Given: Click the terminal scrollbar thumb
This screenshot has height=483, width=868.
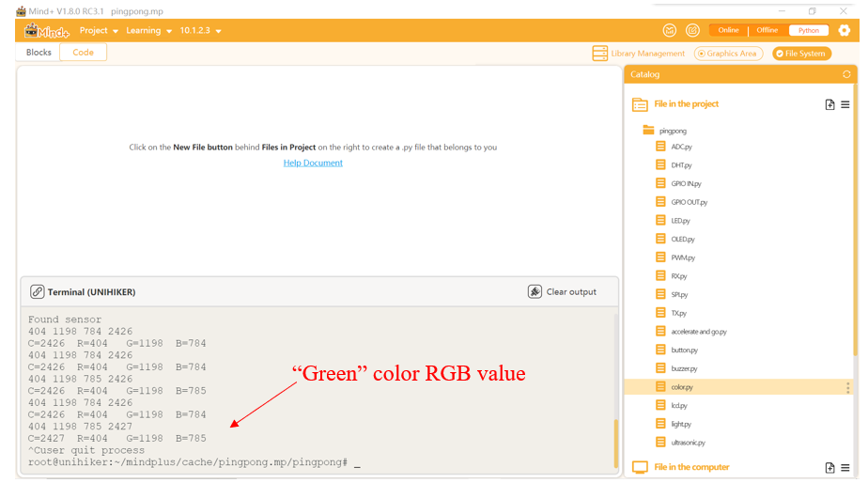Looking at the screenshot, I should [615, 444].
